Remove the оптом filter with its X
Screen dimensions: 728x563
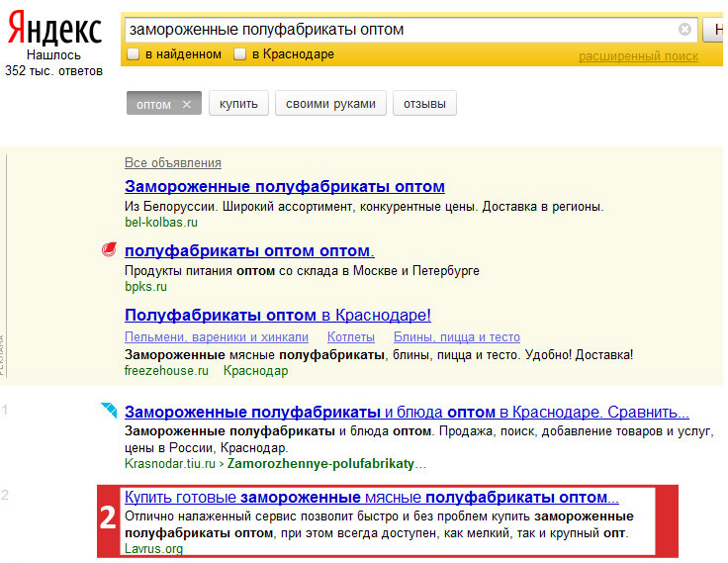pyautogui.click(x=187, y=104)
